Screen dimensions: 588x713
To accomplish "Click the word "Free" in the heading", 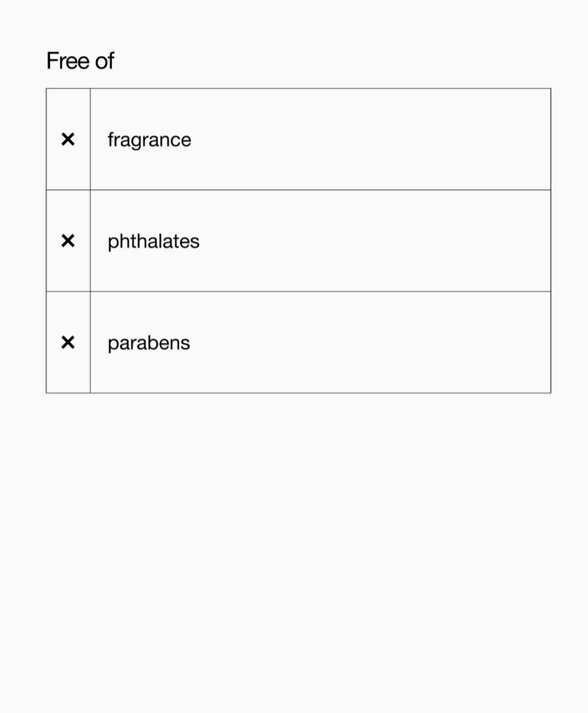I will click(68, 61).
